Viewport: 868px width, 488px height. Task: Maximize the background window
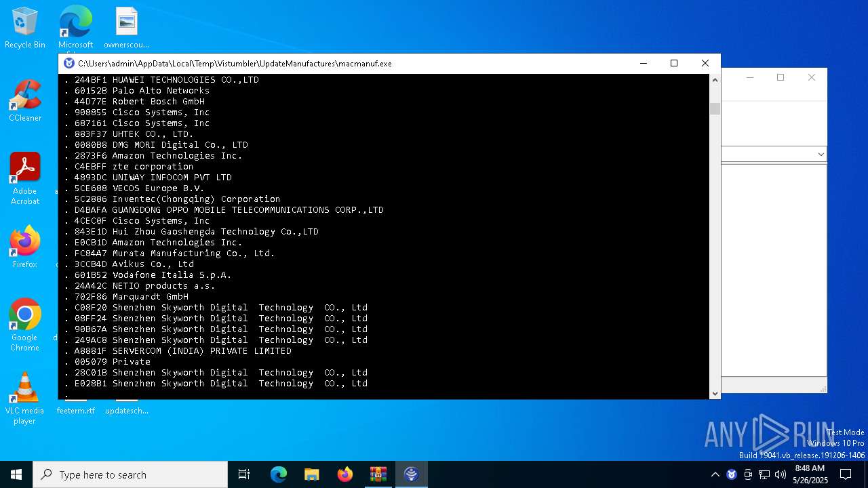coord(781,77)
